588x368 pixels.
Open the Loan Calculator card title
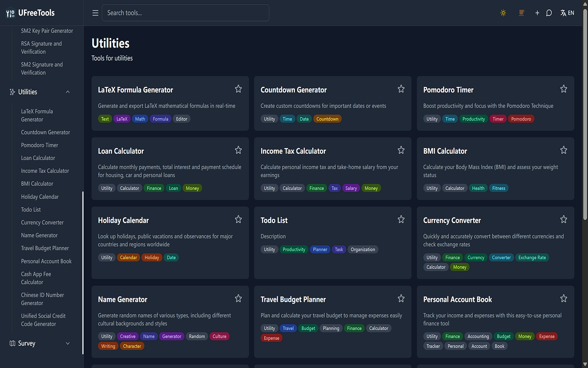click(121, 151)
